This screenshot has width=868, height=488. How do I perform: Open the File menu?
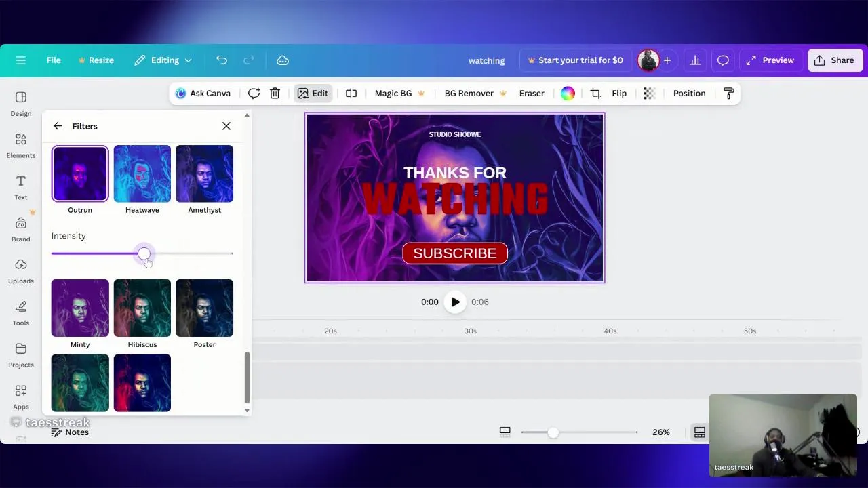tap(54, 60)
